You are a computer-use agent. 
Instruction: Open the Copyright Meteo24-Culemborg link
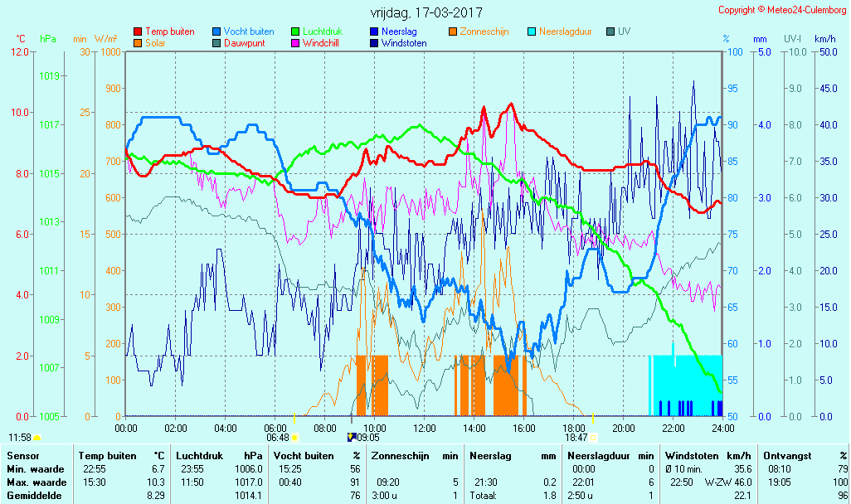coord(781,10)
